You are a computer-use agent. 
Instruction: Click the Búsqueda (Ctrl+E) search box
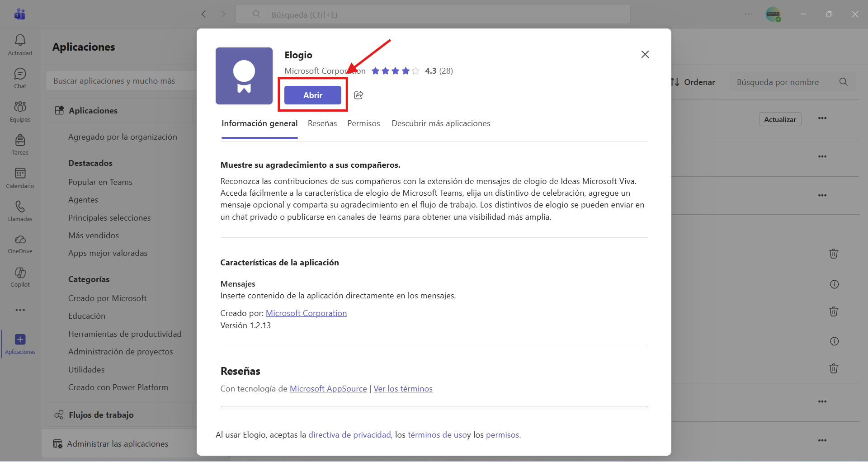[x=433, y=14]
